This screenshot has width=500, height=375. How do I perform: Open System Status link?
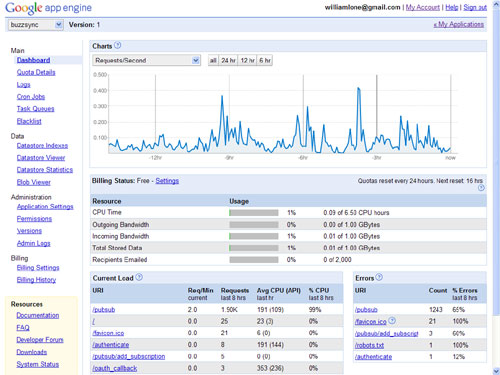click(x=38, y=364)
